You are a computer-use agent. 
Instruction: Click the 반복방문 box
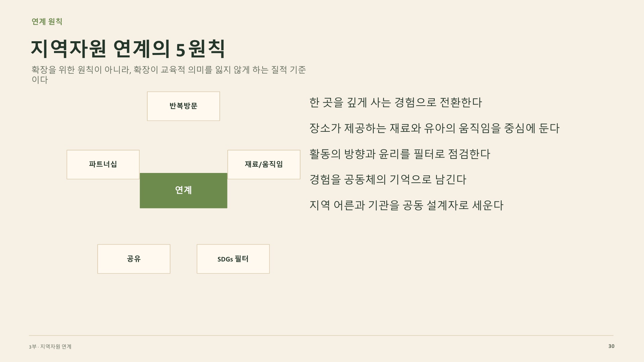click(183, 106)
